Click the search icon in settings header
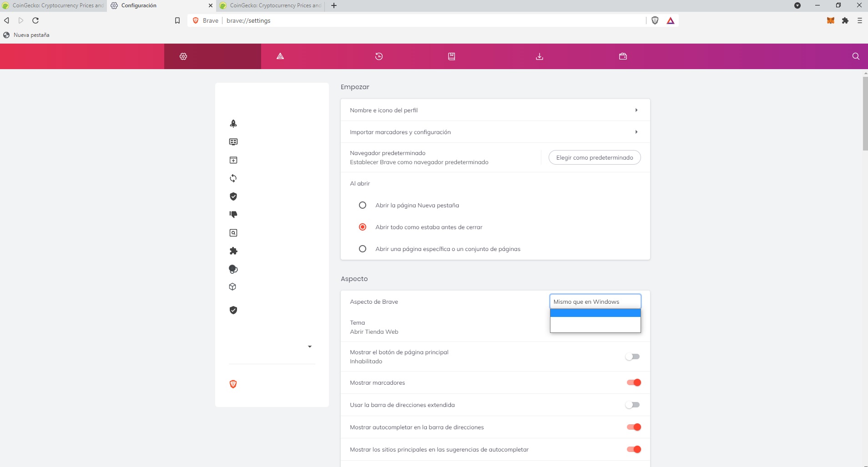The width and height of the screenshot is (868, 467). [x=856, y=56]
